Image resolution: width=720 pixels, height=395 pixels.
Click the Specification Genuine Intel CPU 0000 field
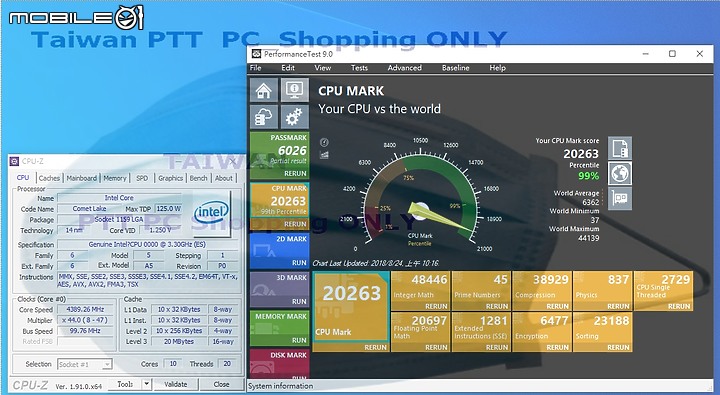[x=147, y=244]
